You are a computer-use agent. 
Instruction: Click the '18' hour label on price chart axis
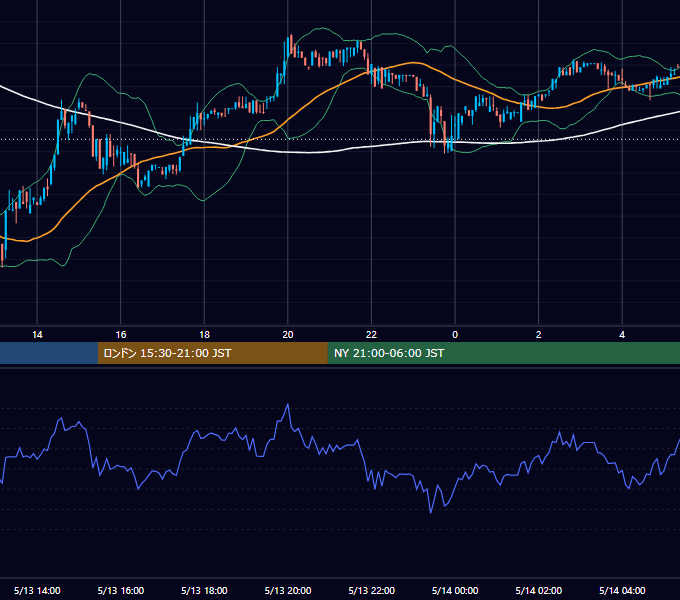pyautogui.click(x=204, y=335)
